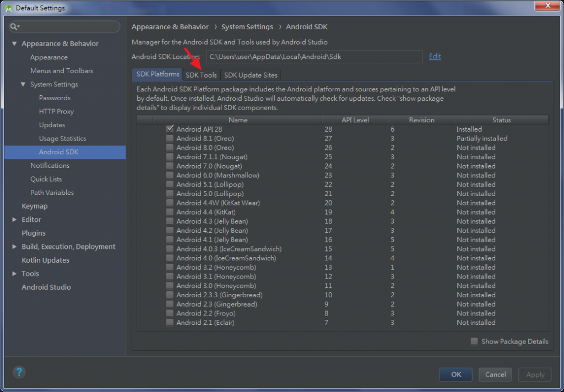This screenshot has width=564, height=392.
Task: Check the Android 4.0.3 (IceCreamSandwich) checkbox
Action: pyautogui.click(x=170, y=248)
